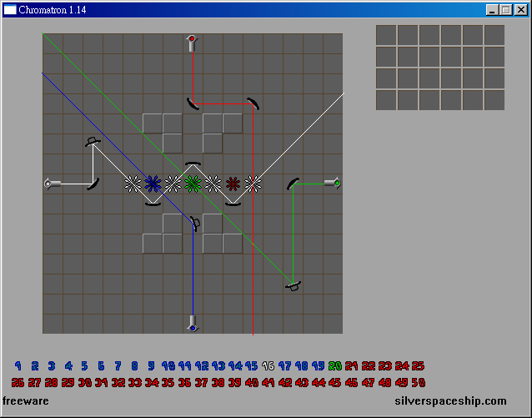Click the blue star target
Image resolution: width=532 pixels, height=418 pixels.
coord(153,184)
